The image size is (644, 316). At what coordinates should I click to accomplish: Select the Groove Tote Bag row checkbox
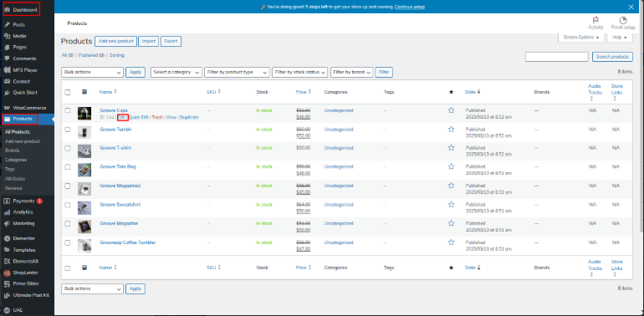point(68,166)
